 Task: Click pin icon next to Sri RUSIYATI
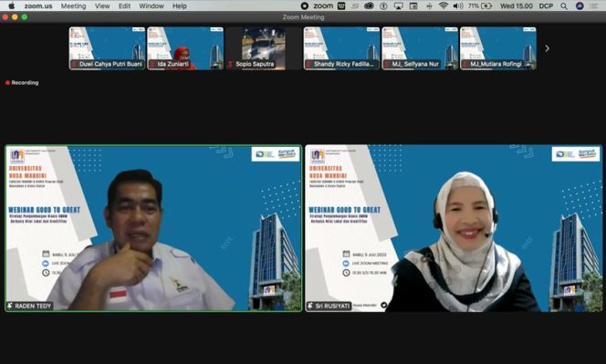click(310, 306)
